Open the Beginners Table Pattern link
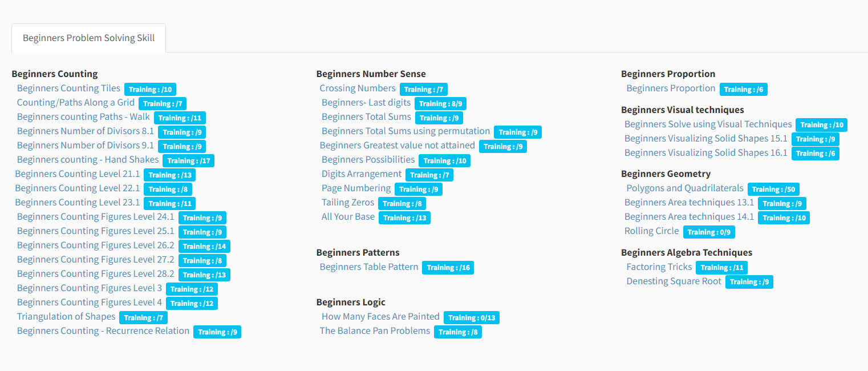Viewport: 868px width, 371px height. [369, 267]
